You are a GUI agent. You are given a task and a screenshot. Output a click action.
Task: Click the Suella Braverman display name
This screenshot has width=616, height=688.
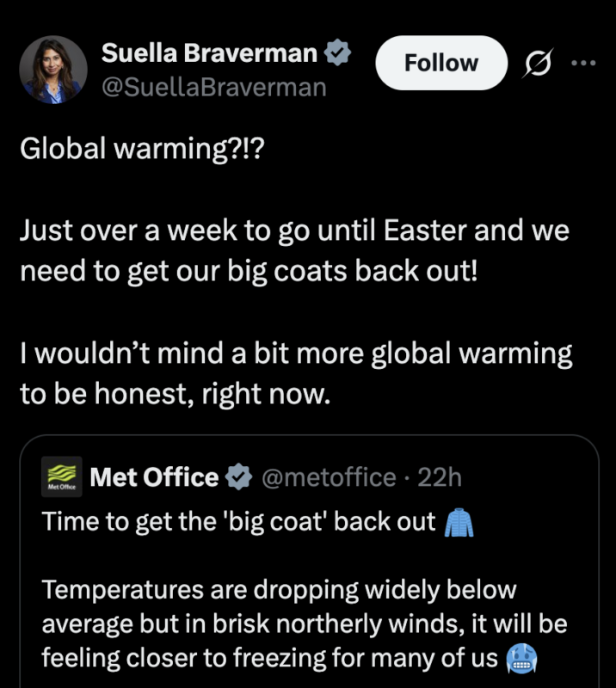(209, 53)
